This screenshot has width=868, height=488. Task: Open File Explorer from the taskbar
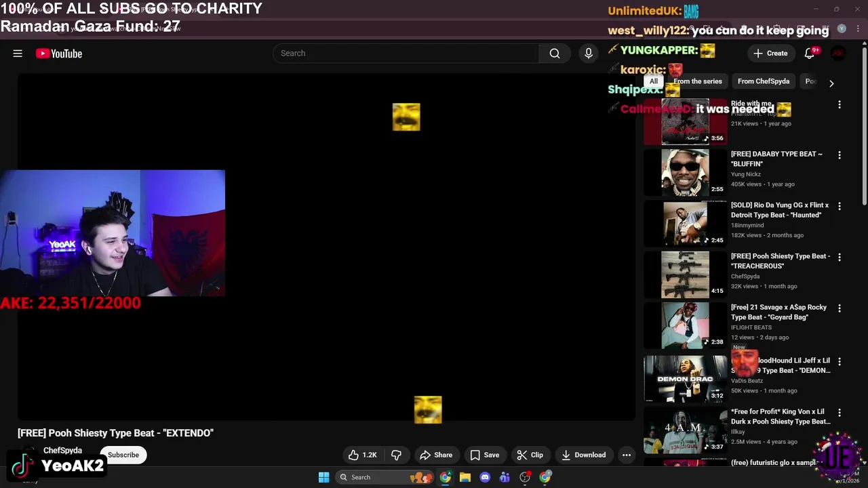coord(465,477)
